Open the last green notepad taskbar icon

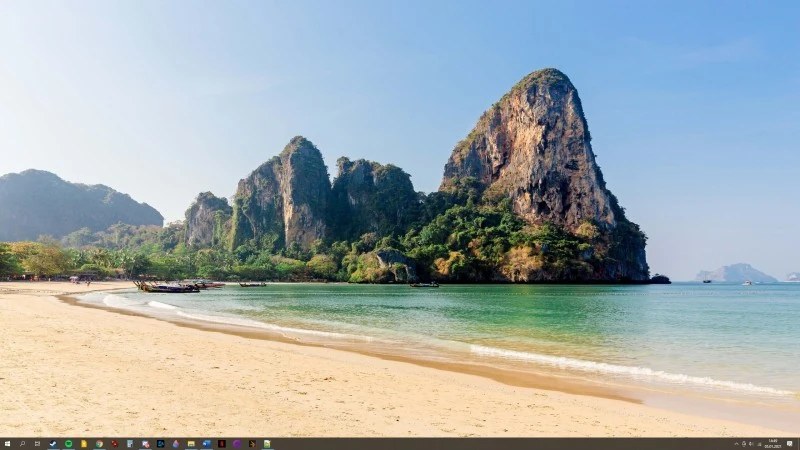pos(267,443)
